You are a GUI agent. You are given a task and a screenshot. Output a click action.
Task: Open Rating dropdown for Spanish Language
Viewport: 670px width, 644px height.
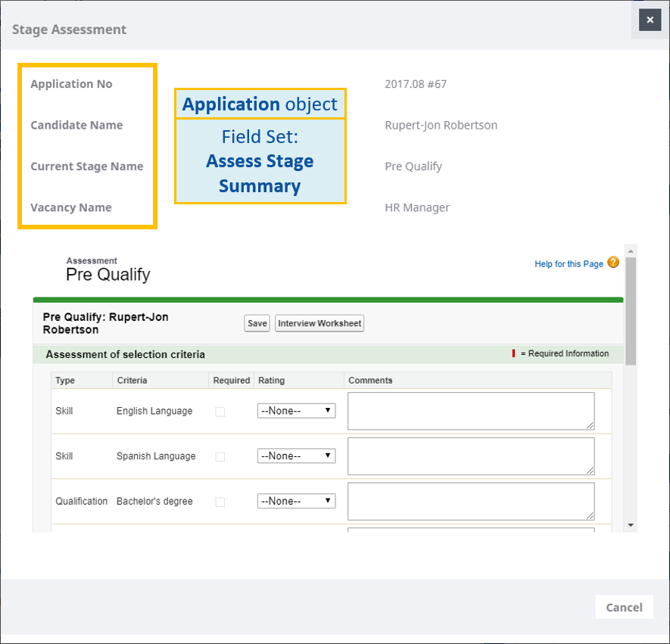pos(297,456)
